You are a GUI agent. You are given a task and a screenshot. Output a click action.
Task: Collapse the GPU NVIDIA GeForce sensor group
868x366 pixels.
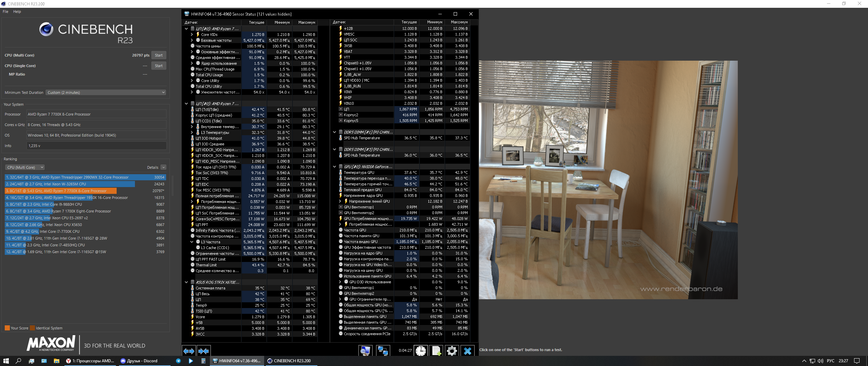(334, 167)
